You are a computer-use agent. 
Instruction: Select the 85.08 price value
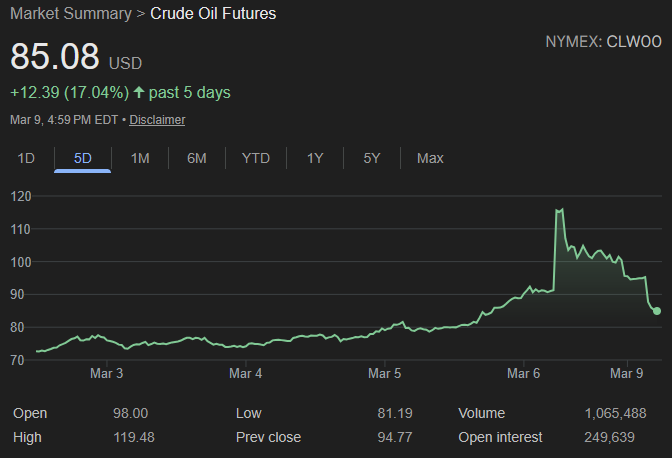tap(55, 56)
